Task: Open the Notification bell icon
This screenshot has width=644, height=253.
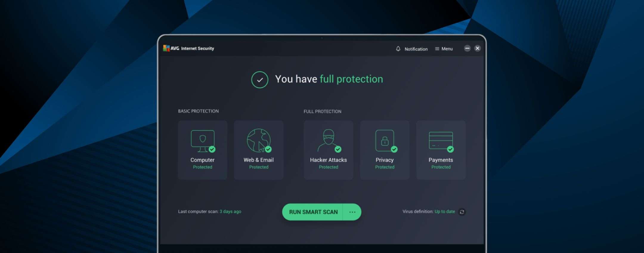Action: tap(398, 49)
